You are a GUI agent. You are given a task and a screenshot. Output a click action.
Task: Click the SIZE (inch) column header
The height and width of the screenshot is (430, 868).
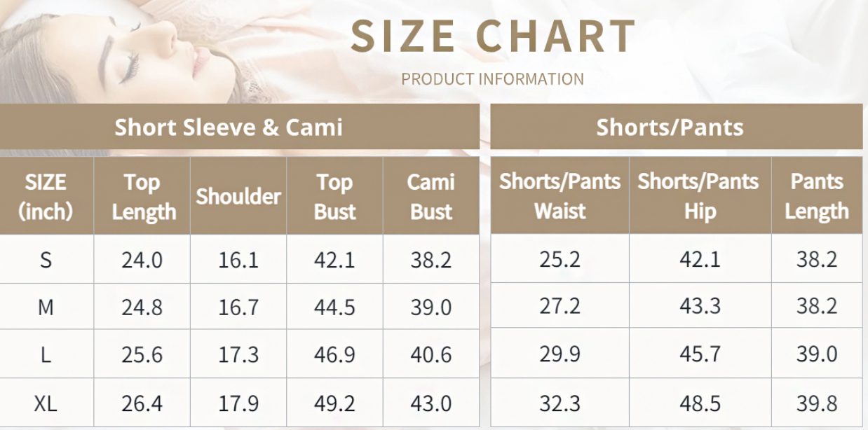pyautogui.click(x=46, y=196)
